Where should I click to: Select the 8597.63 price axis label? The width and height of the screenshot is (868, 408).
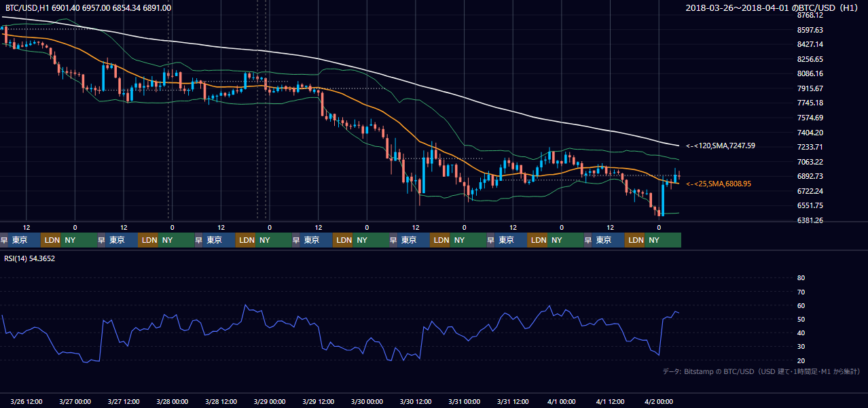click(x=810, y=30)
